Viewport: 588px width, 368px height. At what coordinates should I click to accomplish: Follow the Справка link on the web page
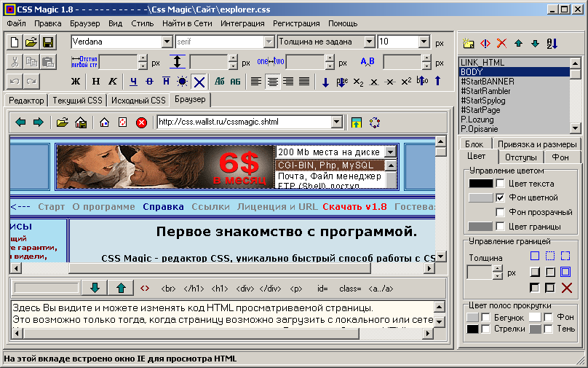[163, 207]
